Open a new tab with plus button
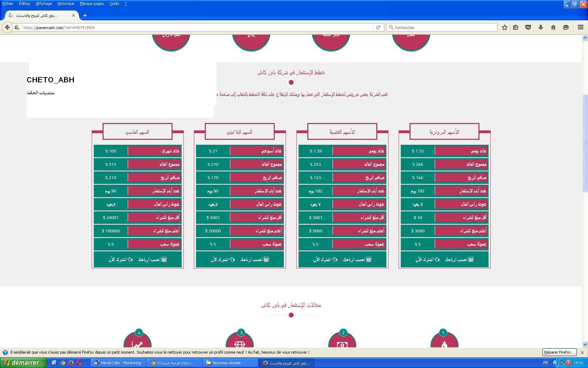588x368 pixels. [85, 15]
